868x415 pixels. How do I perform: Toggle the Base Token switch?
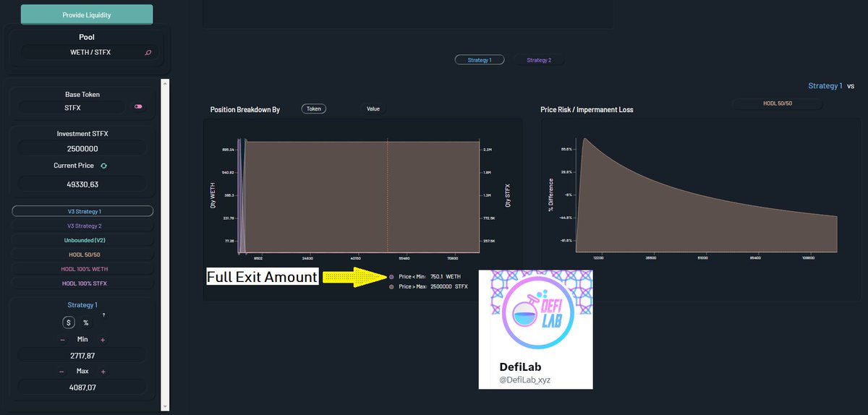(x=138, y=107)
